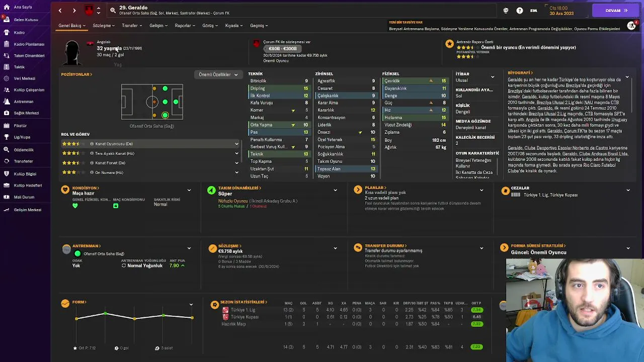The width and height of the screenshot is (644, 362).
Task: Click the Devam continue button
Action: pyautogui.click(x=616, y=11)
